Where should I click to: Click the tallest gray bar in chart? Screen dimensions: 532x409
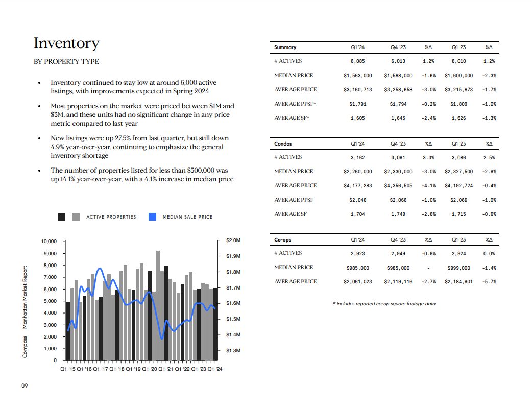click(x=158, y=305)
